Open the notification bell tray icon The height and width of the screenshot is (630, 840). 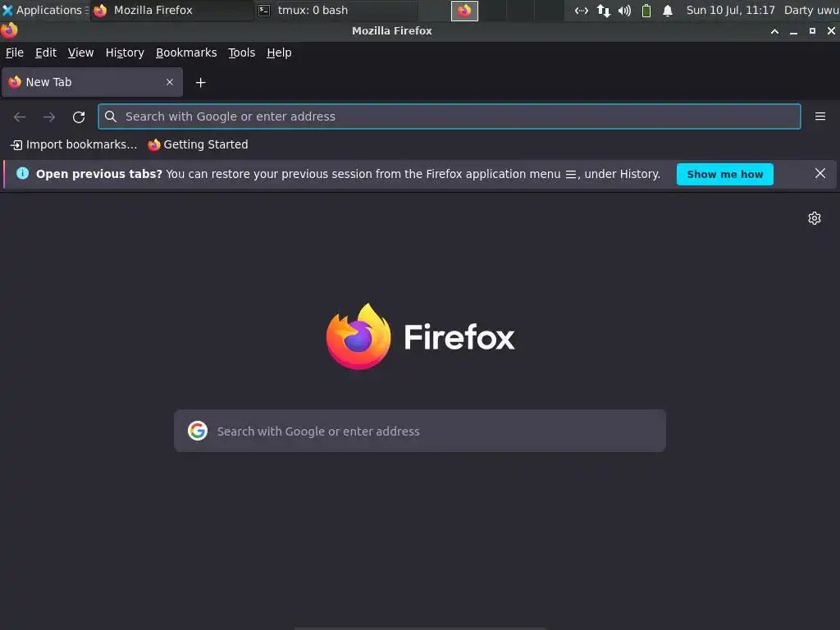click(668, 10)
